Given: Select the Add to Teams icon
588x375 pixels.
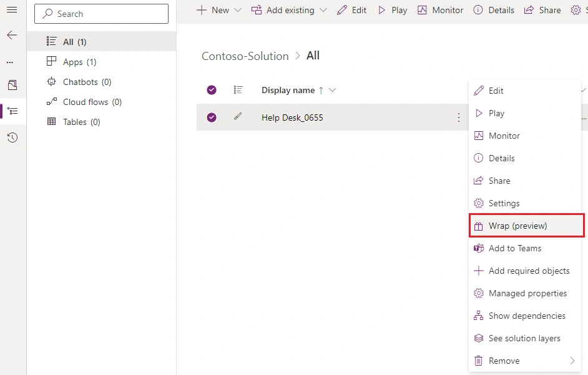Looking at the screenshot, I should pos(479,248).
